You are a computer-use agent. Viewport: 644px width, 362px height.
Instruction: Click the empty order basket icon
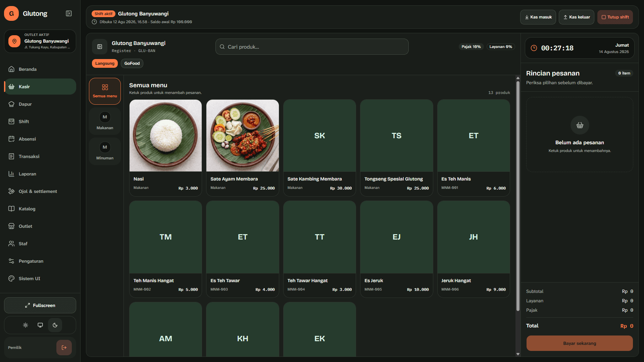click(580, 125)
